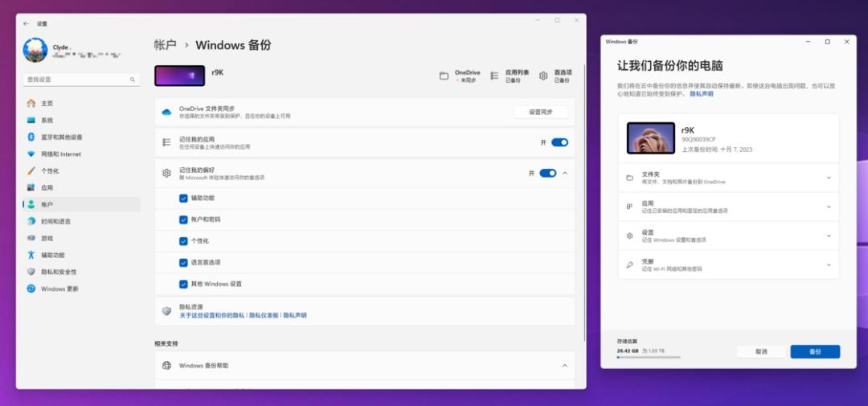Click the 帐户 sidebar icon

coord(31,204)
